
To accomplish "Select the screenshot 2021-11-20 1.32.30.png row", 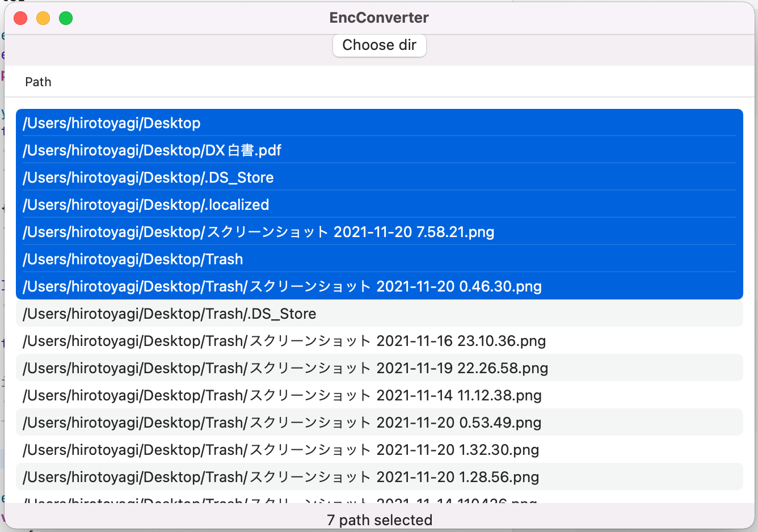I will 281,450.
